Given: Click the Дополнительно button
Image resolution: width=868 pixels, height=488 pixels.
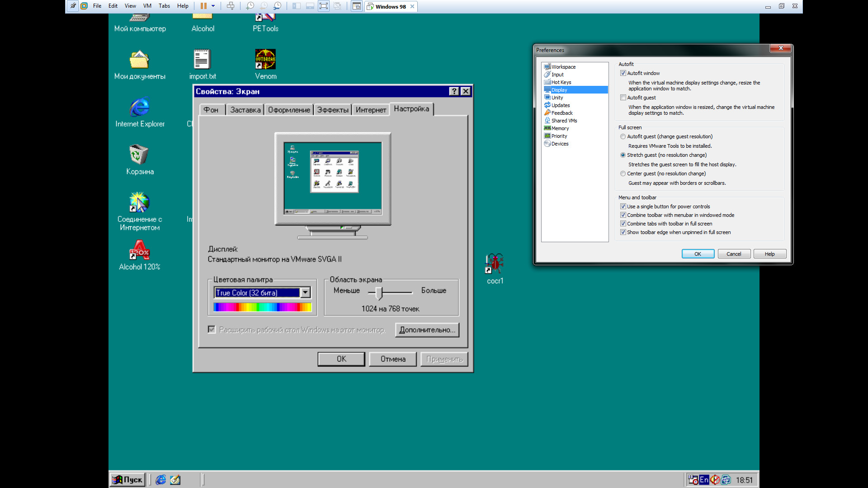Looking at the screenshot, I should point(427,330).
